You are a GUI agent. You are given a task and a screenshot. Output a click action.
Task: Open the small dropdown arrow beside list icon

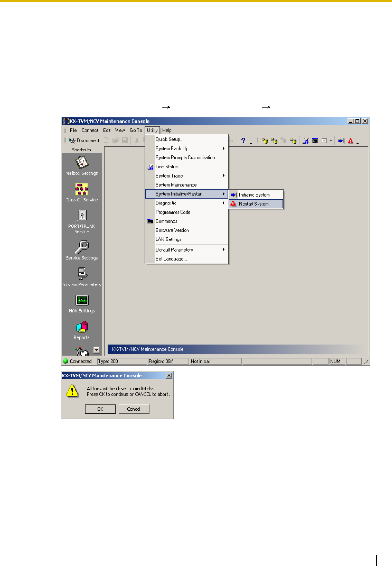click(331, 140)
